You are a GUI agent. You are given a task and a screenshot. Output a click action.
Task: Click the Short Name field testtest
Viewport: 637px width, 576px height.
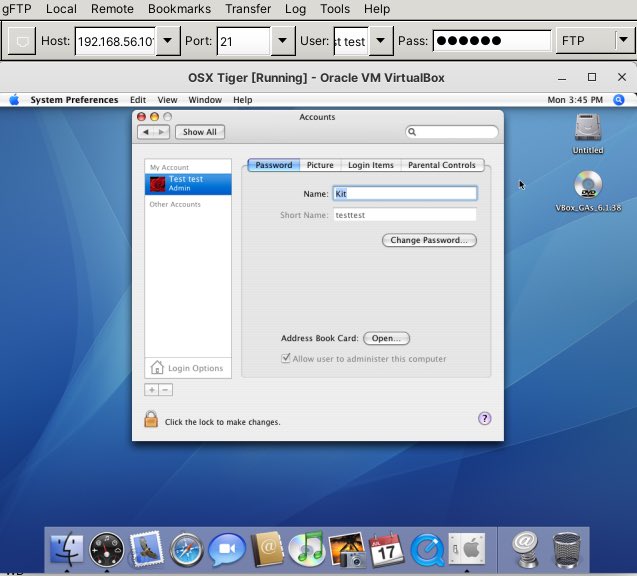405,215
